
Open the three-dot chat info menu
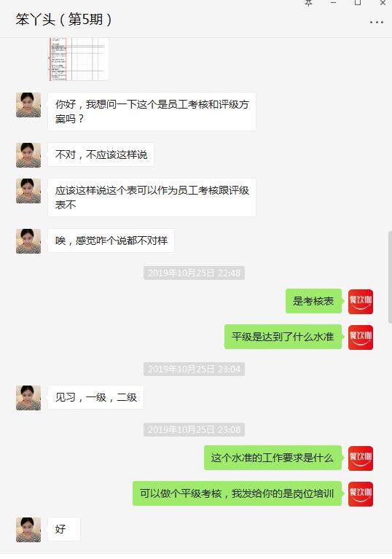tap(376, 22)
